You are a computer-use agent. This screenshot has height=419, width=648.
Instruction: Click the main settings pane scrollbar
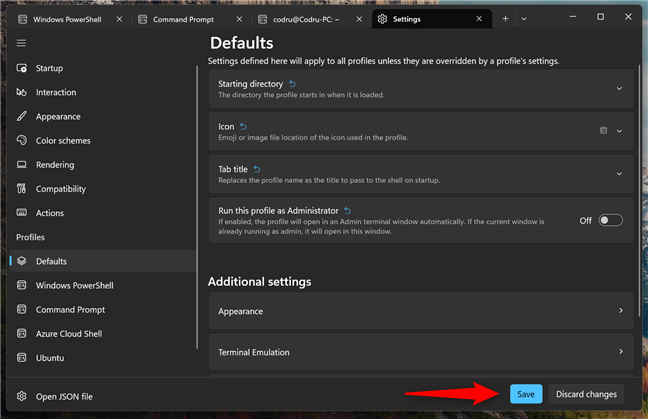[x=639, y=190]
